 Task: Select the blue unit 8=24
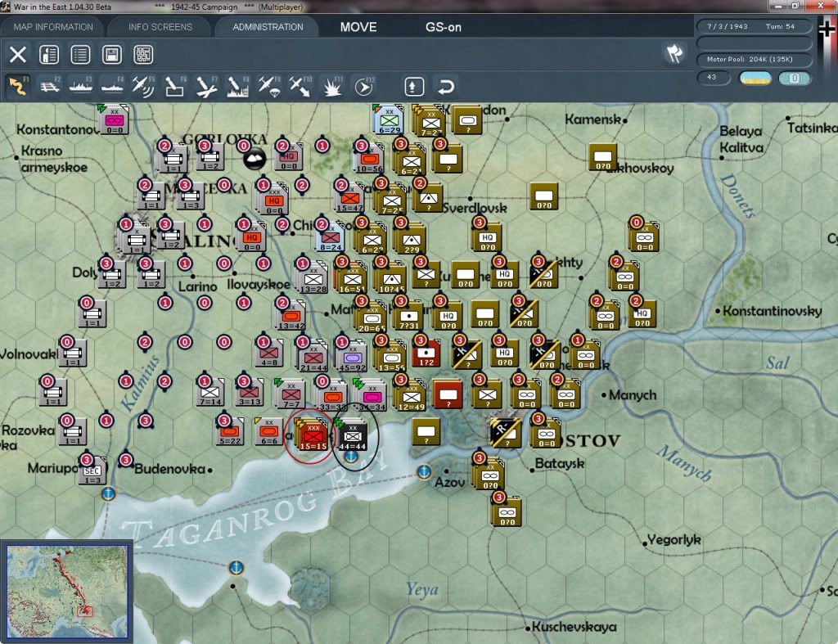331,237
